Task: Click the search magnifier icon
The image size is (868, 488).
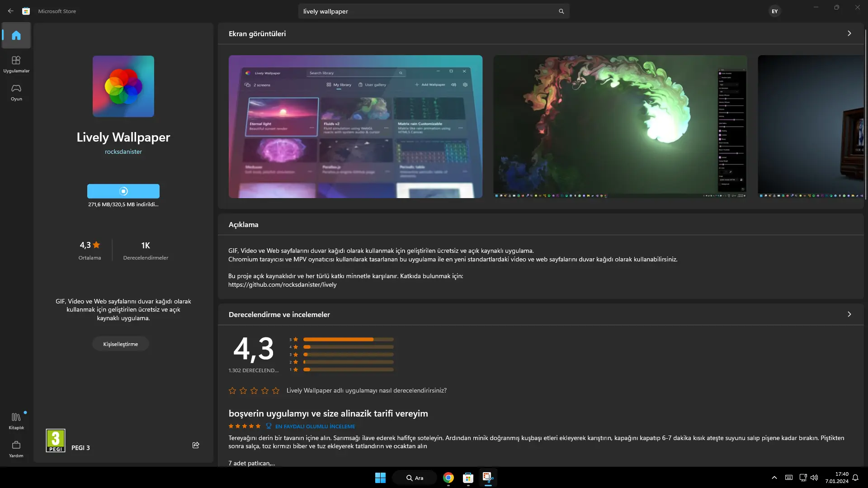Action: 561,11
